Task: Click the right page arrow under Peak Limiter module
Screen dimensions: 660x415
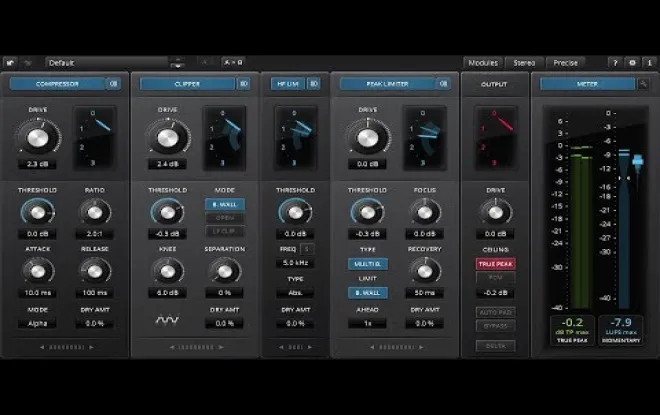Action: [421, 347]
